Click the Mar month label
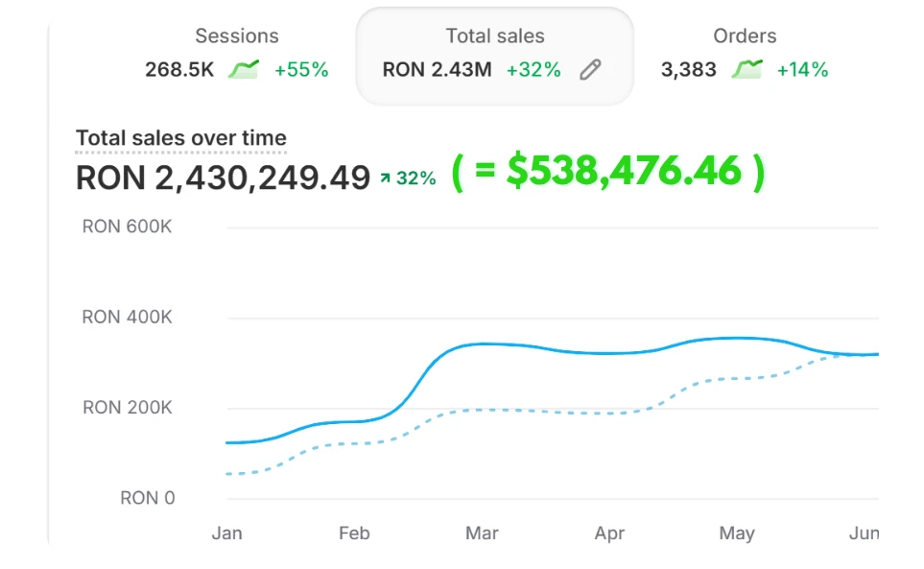 [x=482, y=533]
